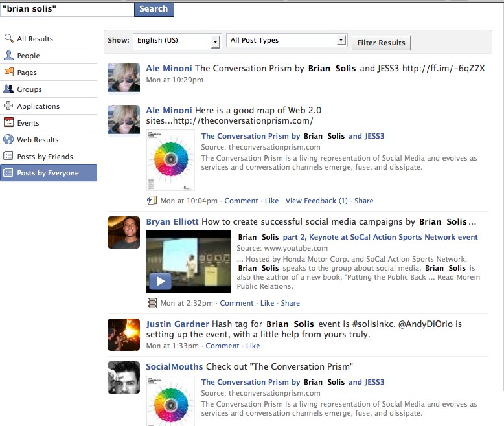Click the Pages flag icon

(9, 71)
